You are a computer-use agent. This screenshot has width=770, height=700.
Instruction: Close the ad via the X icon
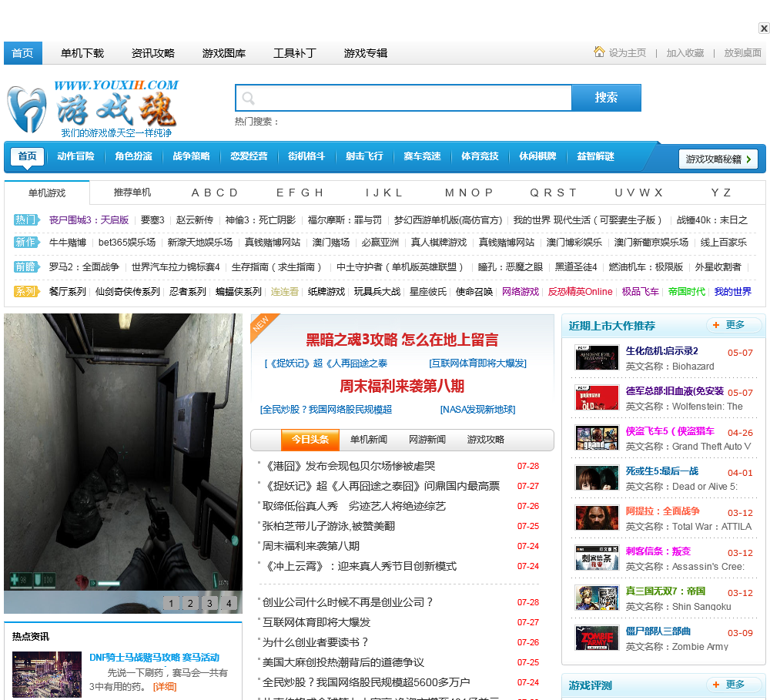pos(764,28)
